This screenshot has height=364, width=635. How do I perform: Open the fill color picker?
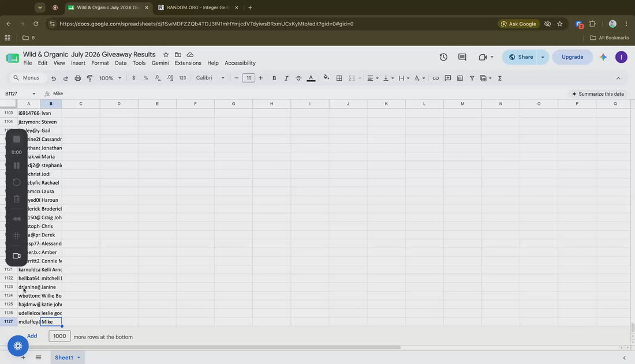click(326, 78)
